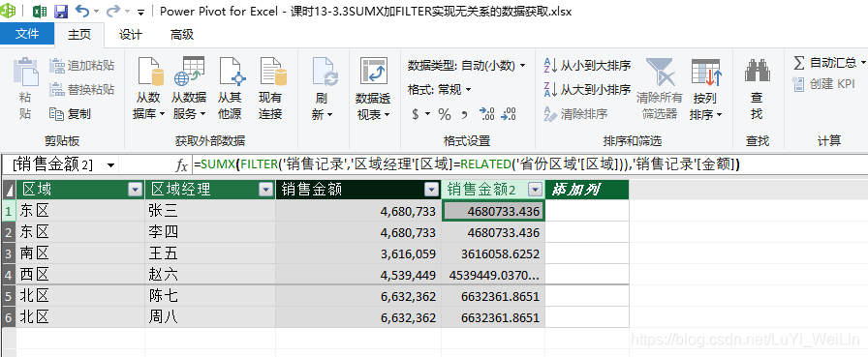
Task: Click cell 陈七 in 区域经理
Action: point(210,296)
